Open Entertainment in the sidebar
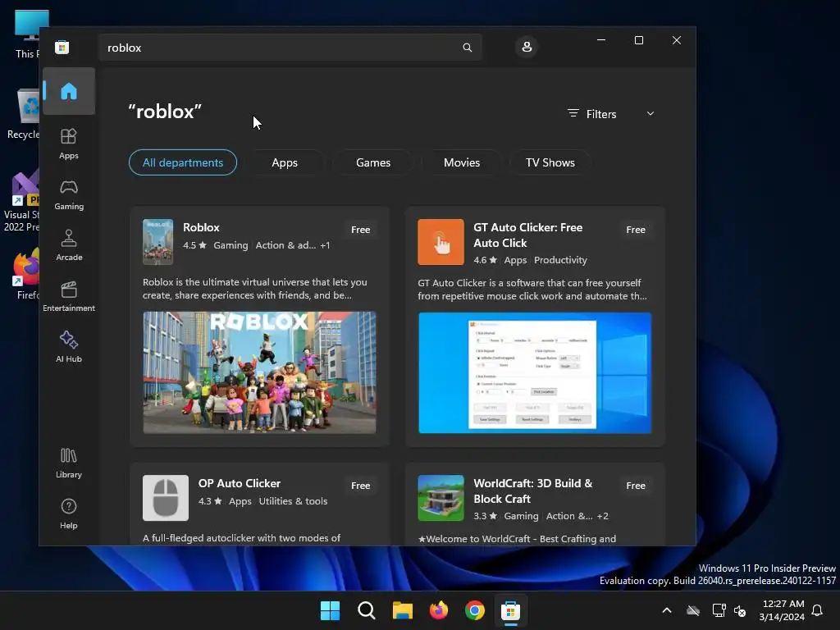This screenshot has height=630, width=840. (x=69, y=297)
